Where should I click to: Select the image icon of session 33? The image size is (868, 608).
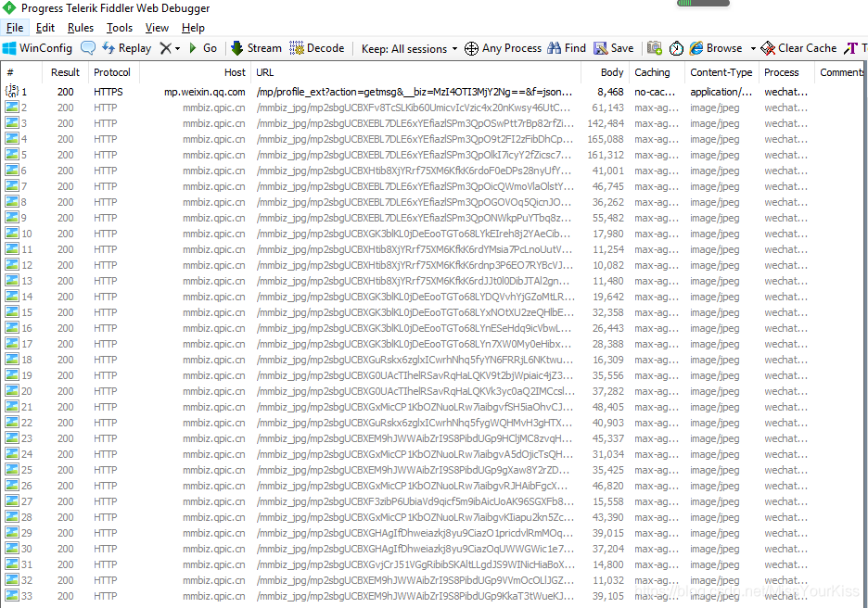[x=12, y=595]
